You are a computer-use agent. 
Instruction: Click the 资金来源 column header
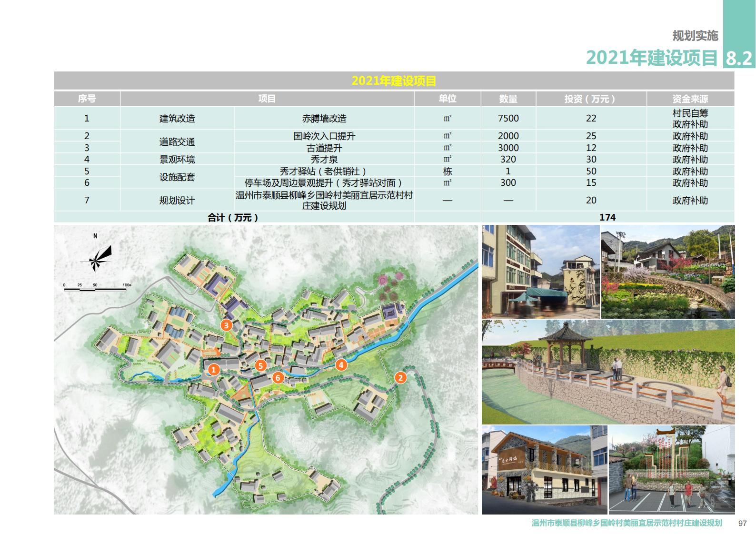pos(690,99)
